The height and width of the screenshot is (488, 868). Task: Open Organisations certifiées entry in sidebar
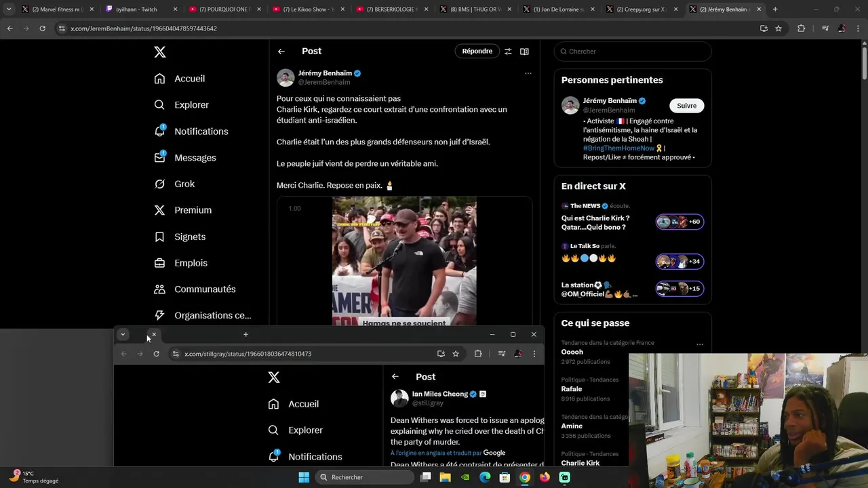pyautogui.click(x=203, y=315)
